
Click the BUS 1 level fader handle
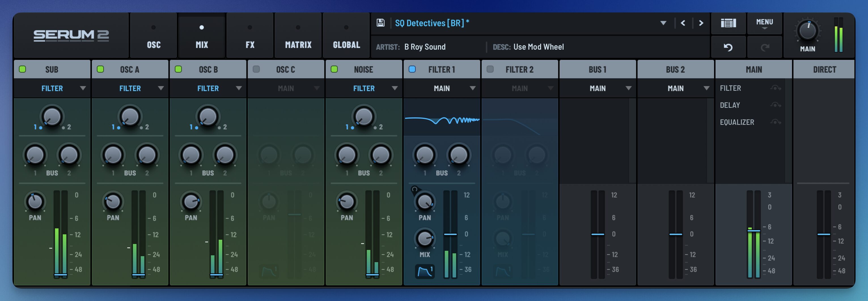598,234
